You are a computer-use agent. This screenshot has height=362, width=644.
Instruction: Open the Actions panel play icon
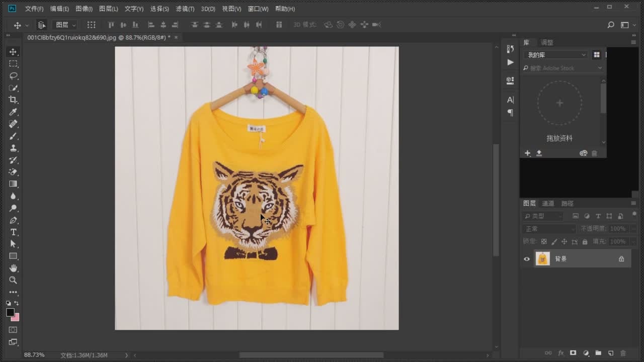(x=510, y=62)
